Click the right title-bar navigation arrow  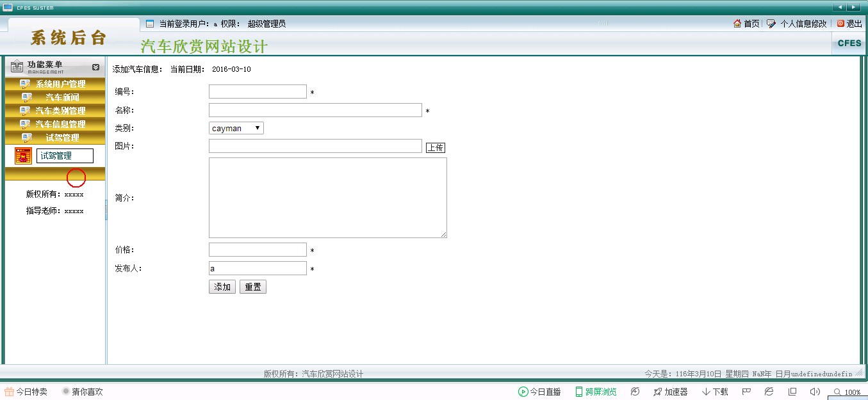(x=855, y=7)
